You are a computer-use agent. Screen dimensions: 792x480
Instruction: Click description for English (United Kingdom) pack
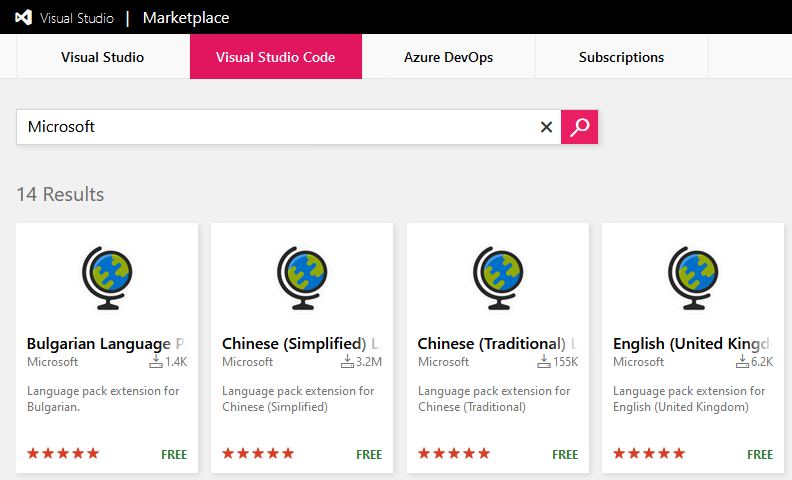[689, 399]
